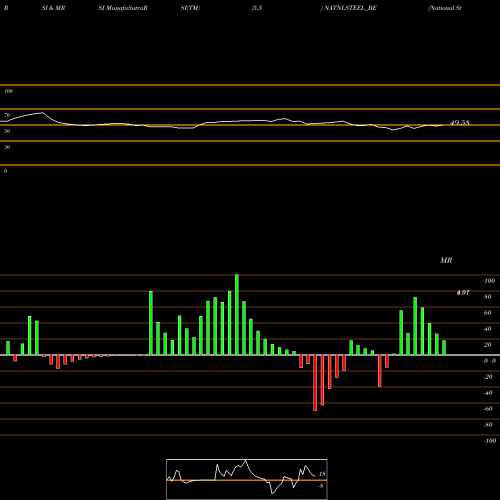
Task: Click the RSI panel 50 axis label
Action: click(x=7, y=131)
